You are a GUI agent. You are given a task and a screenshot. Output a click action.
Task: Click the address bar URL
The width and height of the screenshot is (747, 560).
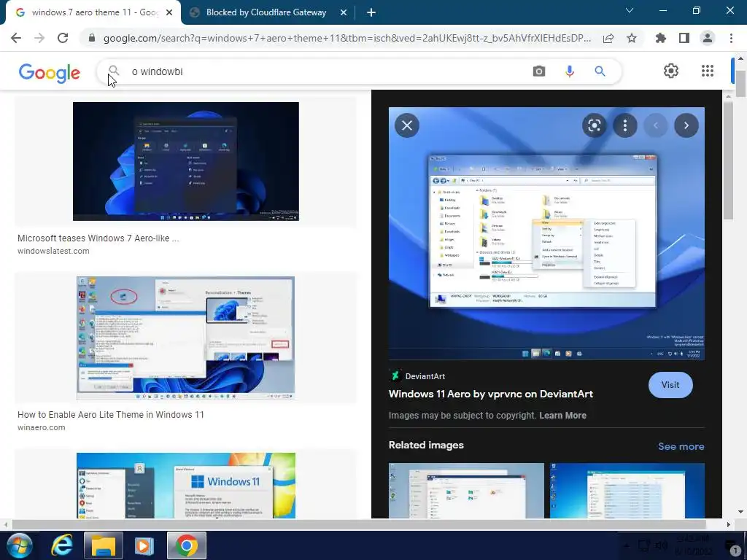[x=347, y=38]
